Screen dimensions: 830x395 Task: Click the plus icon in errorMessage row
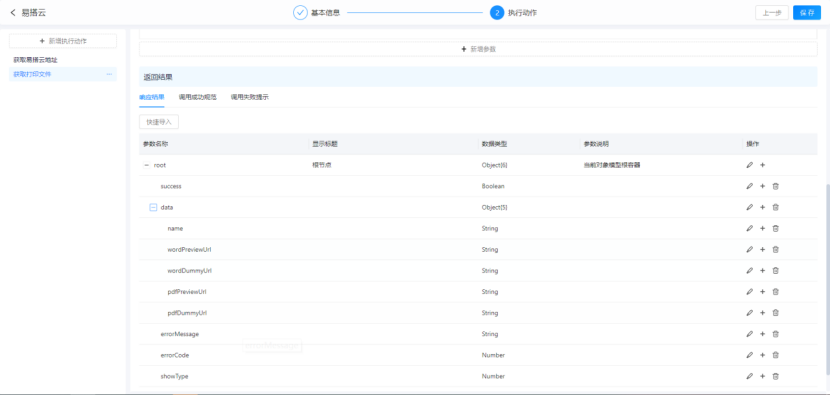762,334
